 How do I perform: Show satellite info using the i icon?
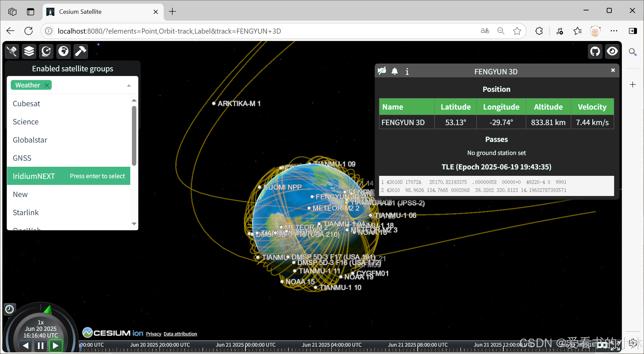(x=407, y=71)
